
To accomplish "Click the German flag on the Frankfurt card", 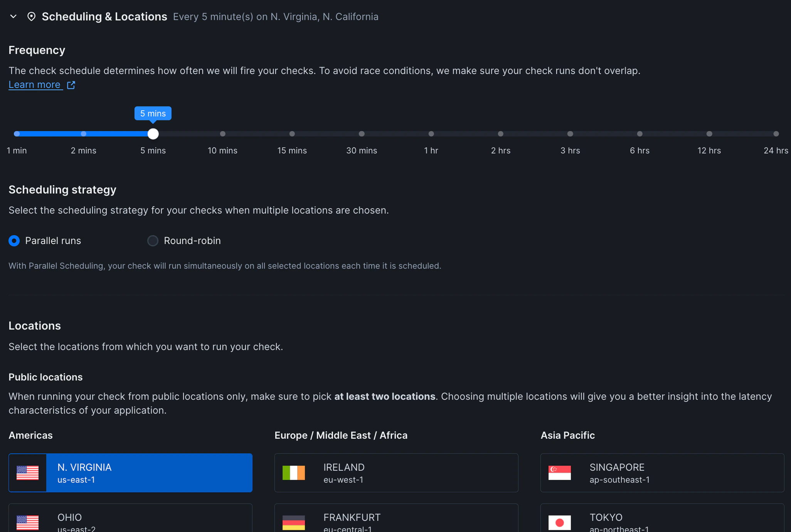I will click(294, 523).
